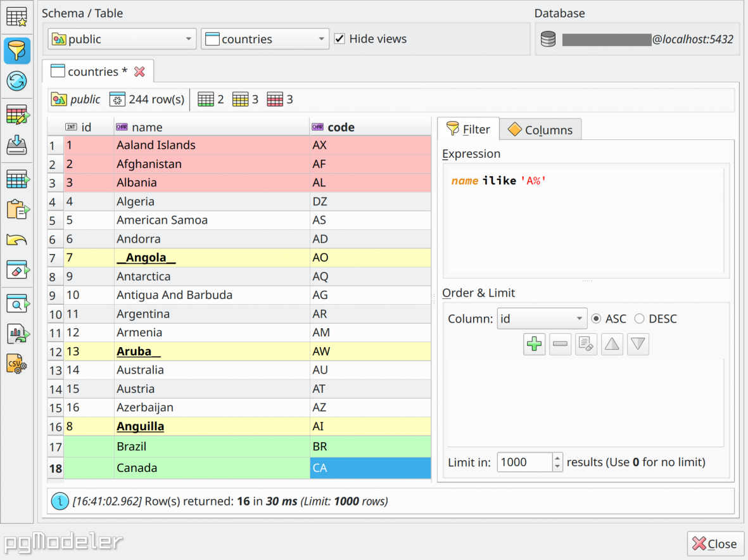Select row header number 7

pos(55,258)
